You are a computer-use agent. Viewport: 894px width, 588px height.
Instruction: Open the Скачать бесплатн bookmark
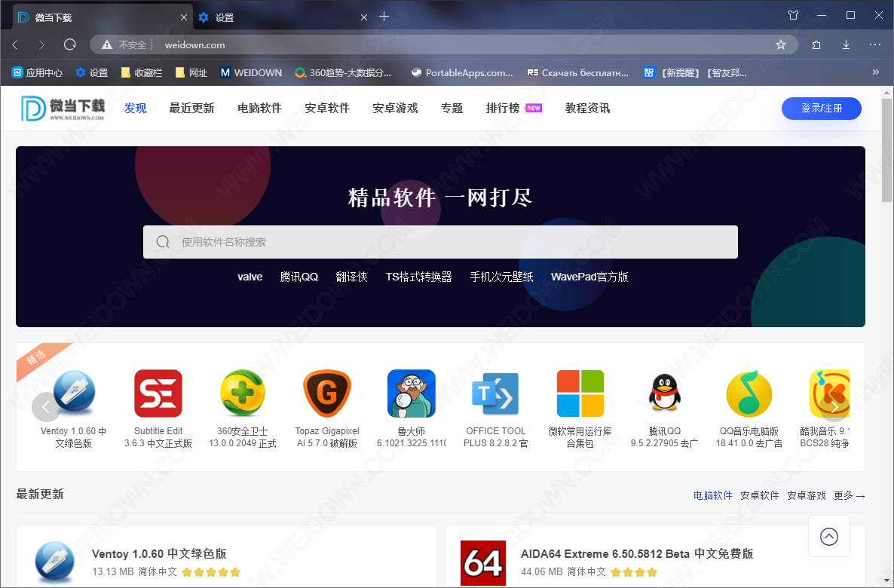(577, 72)
